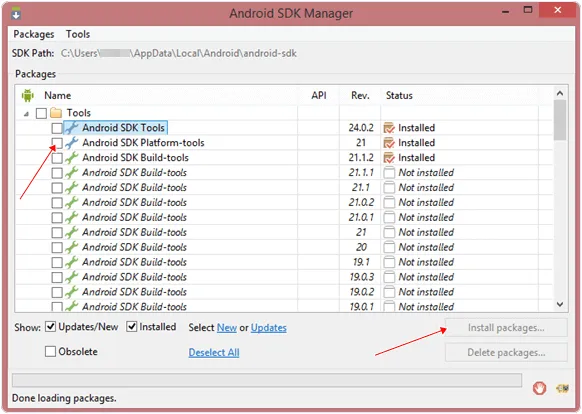Open the log window icon in status bar

[562, 388]
